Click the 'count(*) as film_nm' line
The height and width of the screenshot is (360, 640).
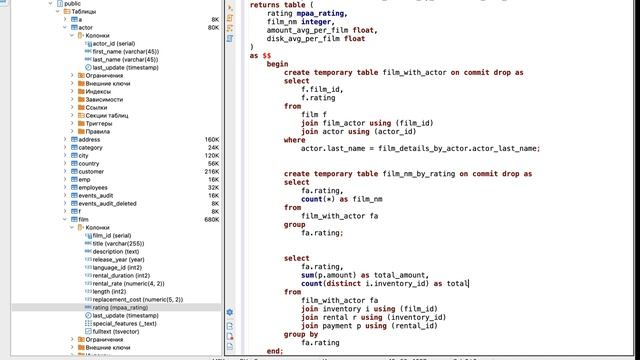coord(342,199)
